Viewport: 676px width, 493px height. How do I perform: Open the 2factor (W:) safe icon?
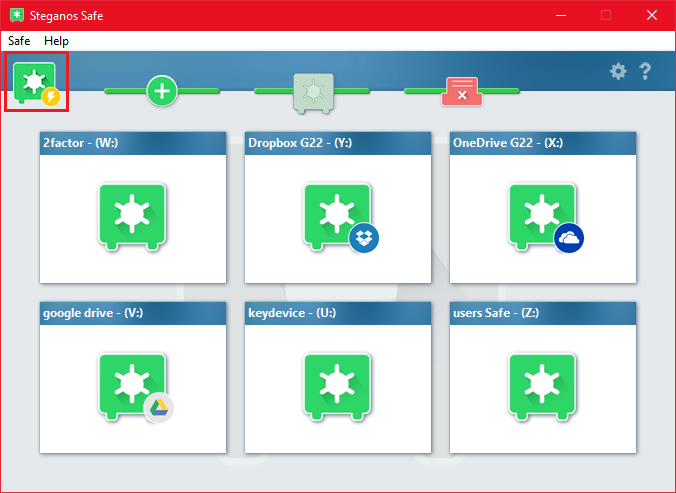tap(132, 215)
